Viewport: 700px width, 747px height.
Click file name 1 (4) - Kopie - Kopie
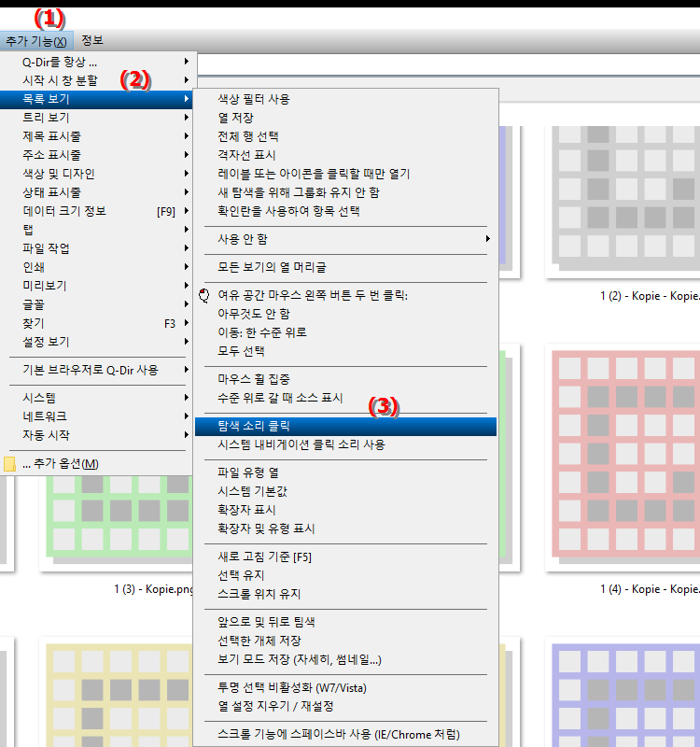tap(650, 589)
